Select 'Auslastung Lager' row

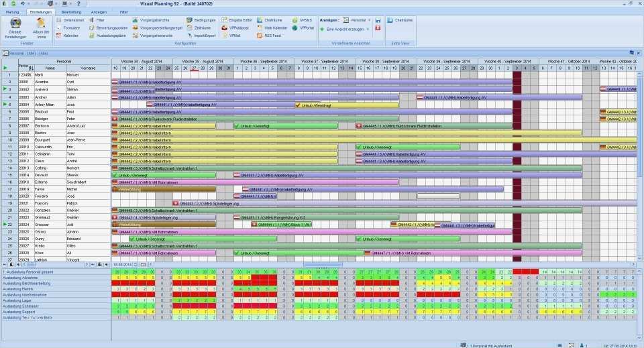tap(56, 300)
